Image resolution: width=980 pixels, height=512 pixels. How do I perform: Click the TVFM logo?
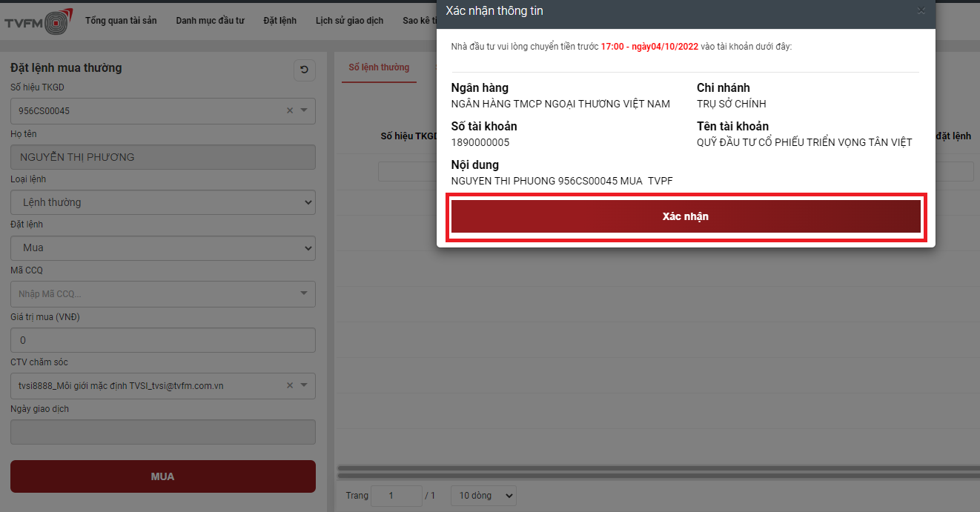[39, 21]
